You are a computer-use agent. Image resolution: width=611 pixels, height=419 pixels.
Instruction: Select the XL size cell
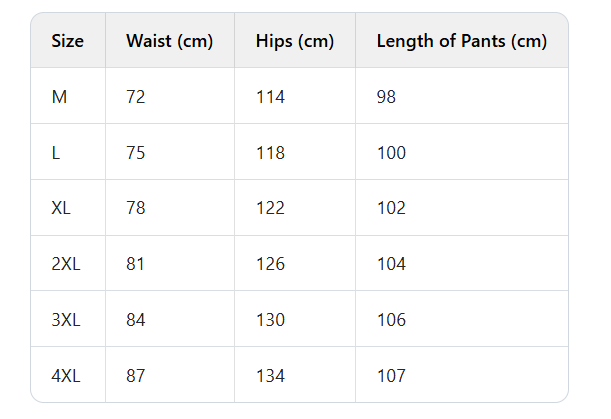click(61, 208)
